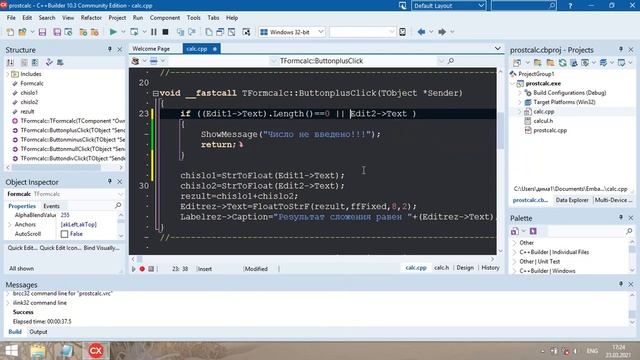Screen dimensions: 640x360
Task: Expand the Anchors property
Action: point(10,224)
